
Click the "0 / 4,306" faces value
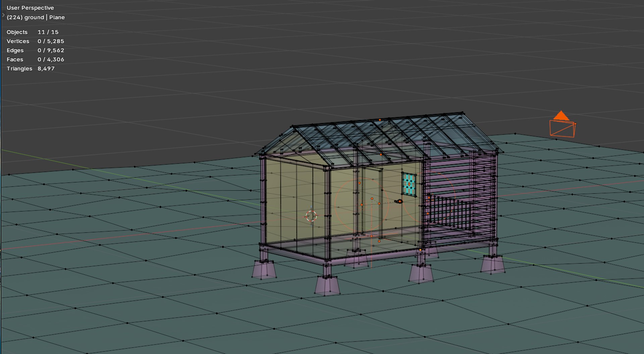51,59
